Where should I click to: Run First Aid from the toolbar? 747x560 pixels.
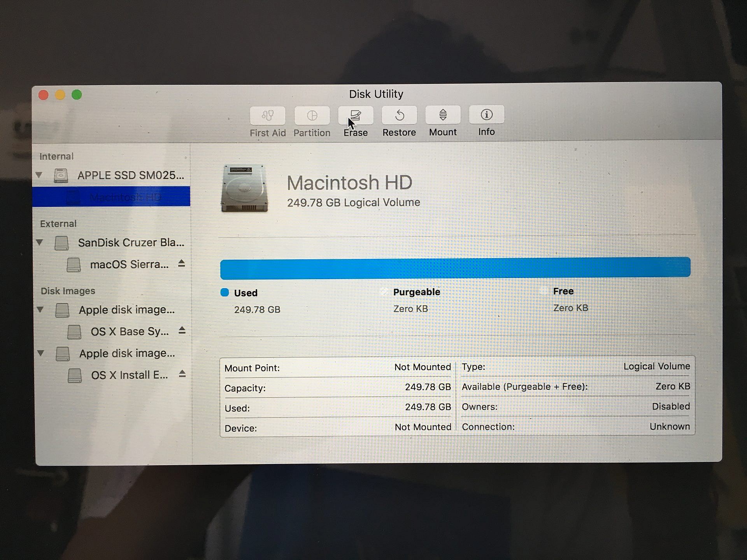coord(268,115)
